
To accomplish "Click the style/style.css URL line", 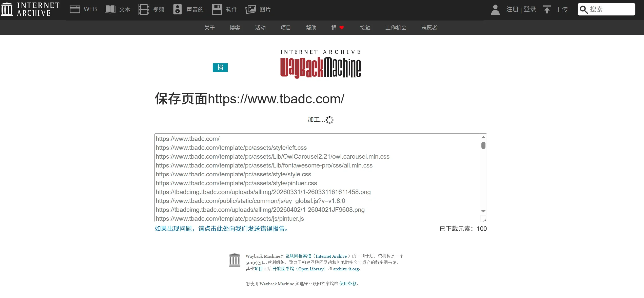I will pos(233,174).
